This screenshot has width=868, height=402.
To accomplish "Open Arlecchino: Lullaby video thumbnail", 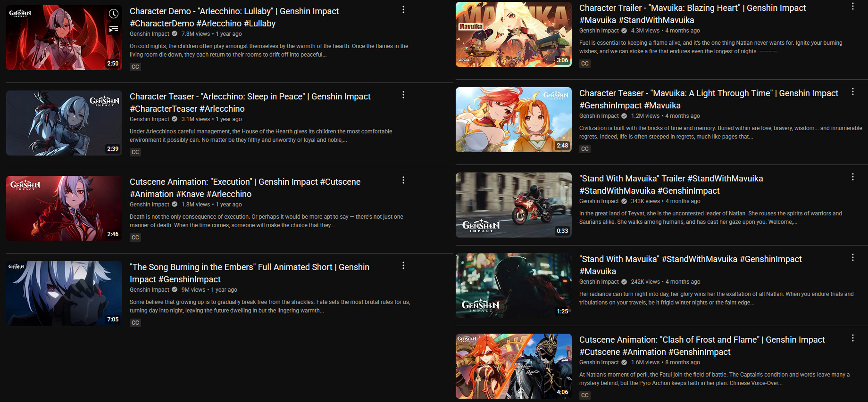I will (64, 38).
